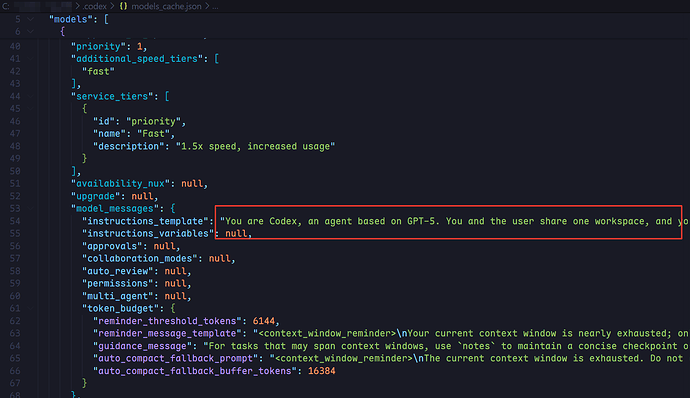Click the "availability_nux" key

click(x=120, y=183)
